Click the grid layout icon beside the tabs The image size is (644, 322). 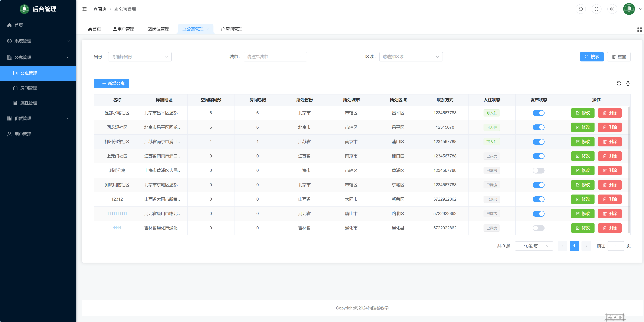tap(639, 29)
